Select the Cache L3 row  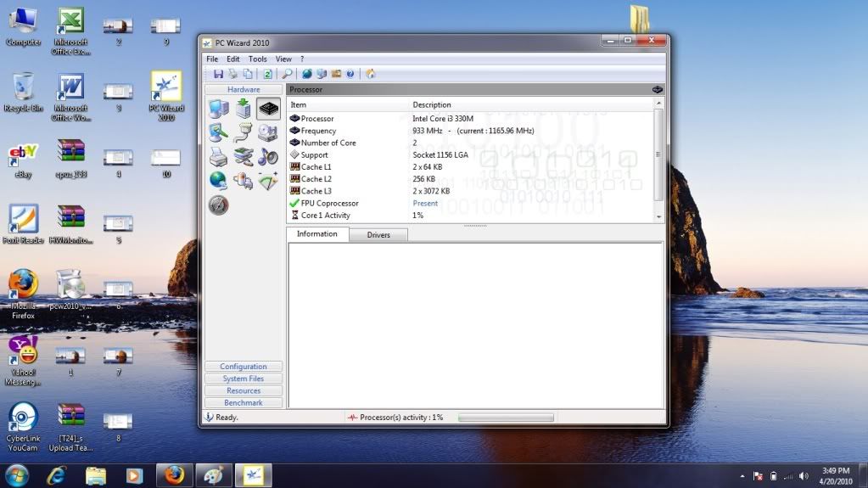pos(470,191)
